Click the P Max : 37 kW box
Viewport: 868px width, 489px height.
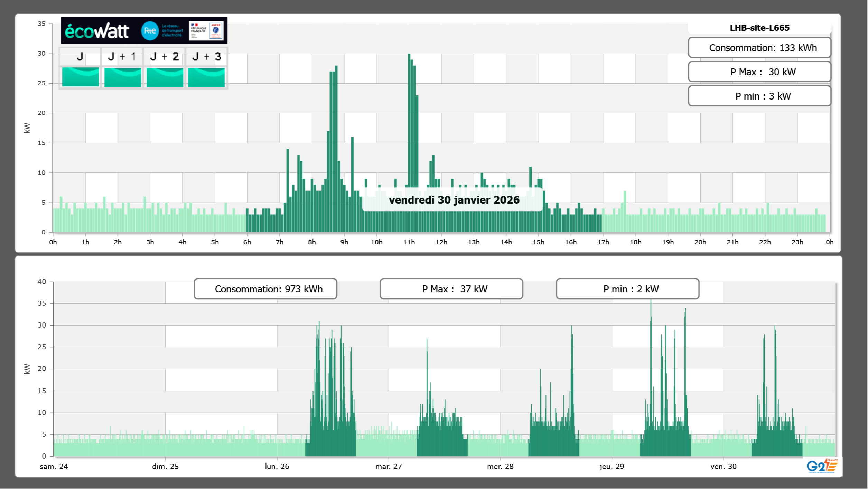tap(451, 289)
